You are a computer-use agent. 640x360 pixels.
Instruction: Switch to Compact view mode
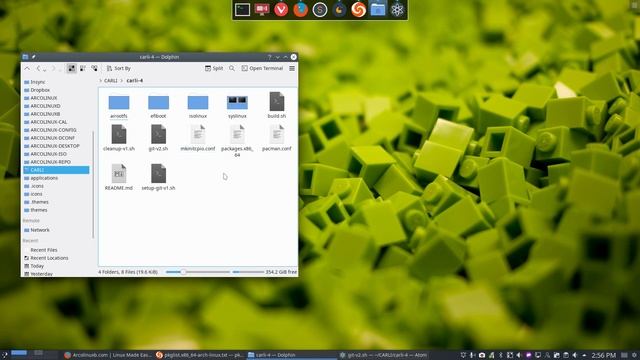83,69
